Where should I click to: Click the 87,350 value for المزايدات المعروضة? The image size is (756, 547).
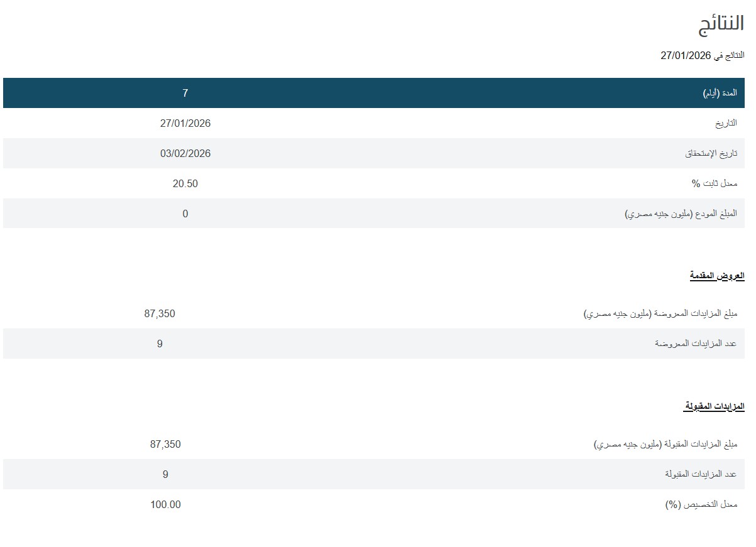click(x=160, y=313)
